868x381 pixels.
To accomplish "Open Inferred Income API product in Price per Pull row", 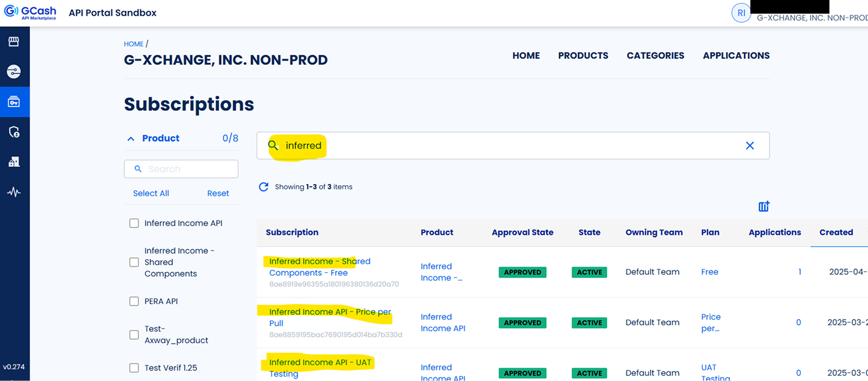I will pos(443,323).
